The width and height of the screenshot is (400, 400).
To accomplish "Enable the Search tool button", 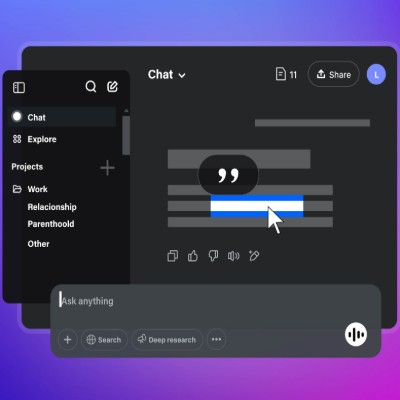I will (x=104, y=340).
